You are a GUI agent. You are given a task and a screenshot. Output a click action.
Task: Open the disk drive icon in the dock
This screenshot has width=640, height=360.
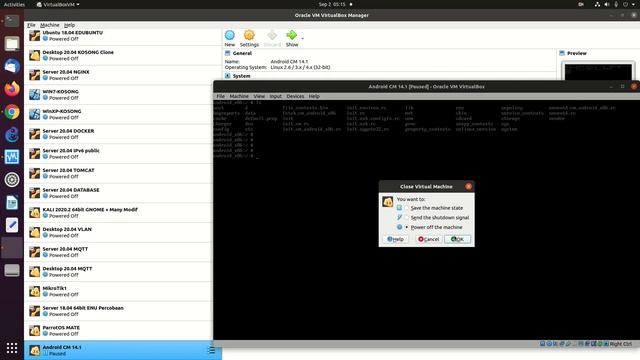pyautogui.click(x=12, y=270)
